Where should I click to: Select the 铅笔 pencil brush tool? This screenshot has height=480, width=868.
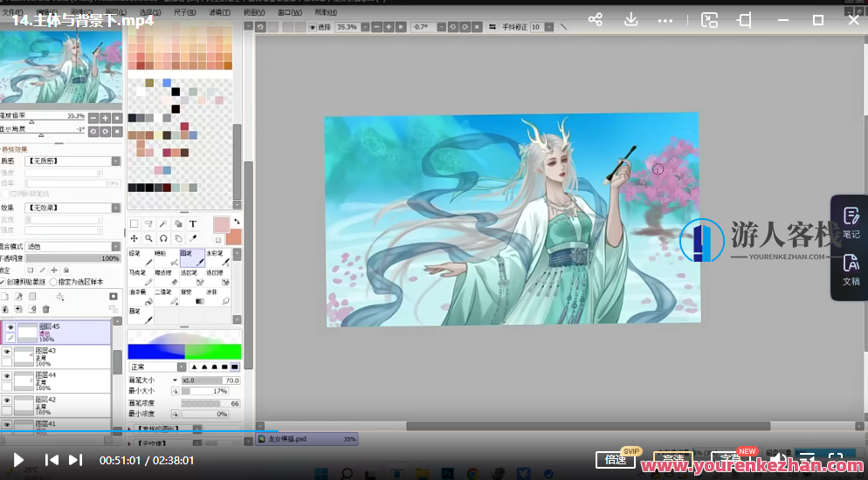[x=140, y=258]
